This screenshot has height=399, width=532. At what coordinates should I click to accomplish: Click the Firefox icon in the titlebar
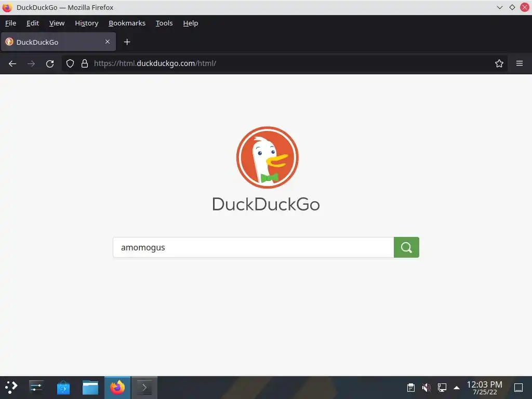7,7
